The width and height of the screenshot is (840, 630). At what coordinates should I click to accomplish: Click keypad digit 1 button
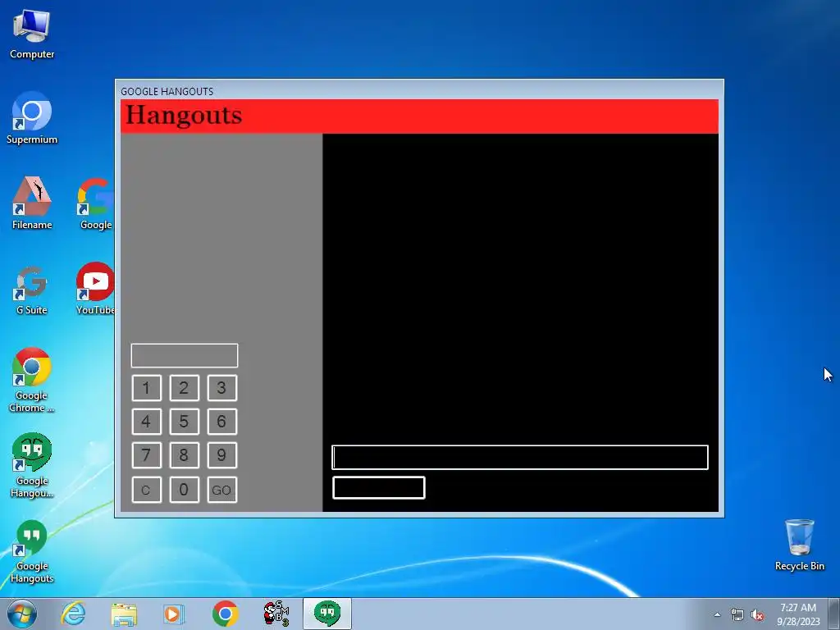coord(146,388)
